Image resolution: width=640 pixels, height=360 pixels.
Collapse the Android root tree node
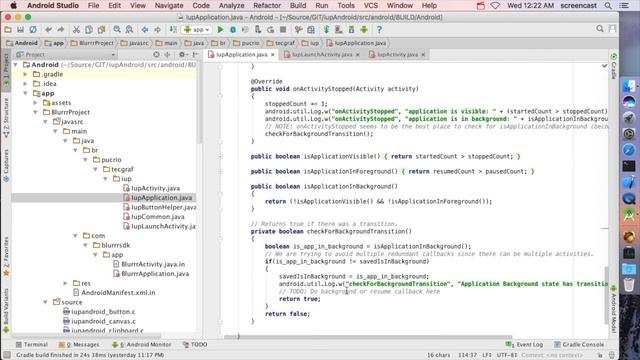click(16, 64)
